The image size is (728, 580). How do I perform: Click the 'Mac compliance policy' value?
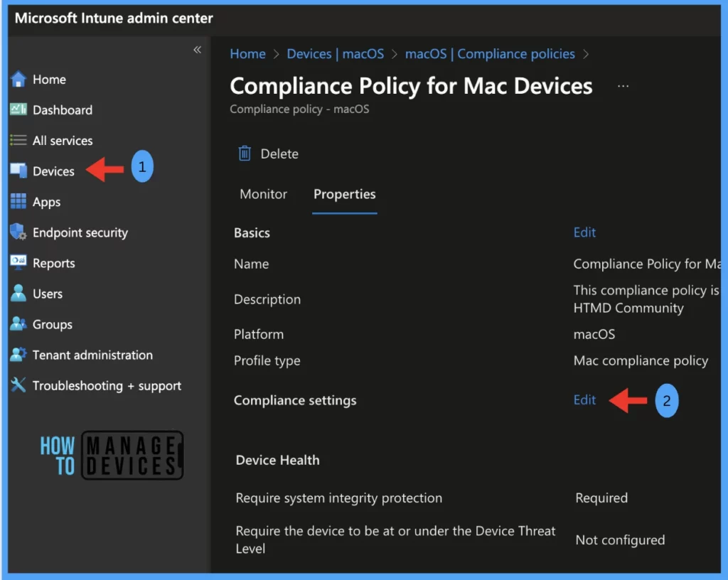[641, 360]
